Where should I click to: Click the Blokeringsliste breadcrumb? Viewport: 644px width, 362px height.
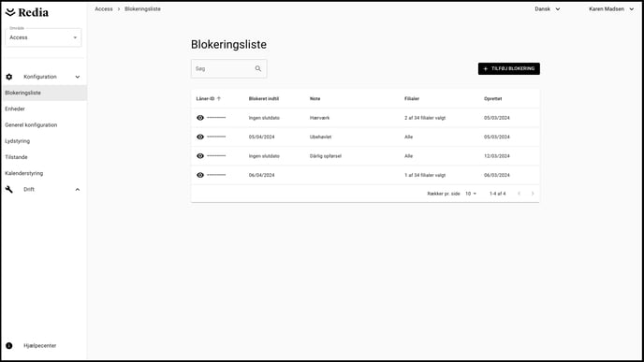point(142,9)
